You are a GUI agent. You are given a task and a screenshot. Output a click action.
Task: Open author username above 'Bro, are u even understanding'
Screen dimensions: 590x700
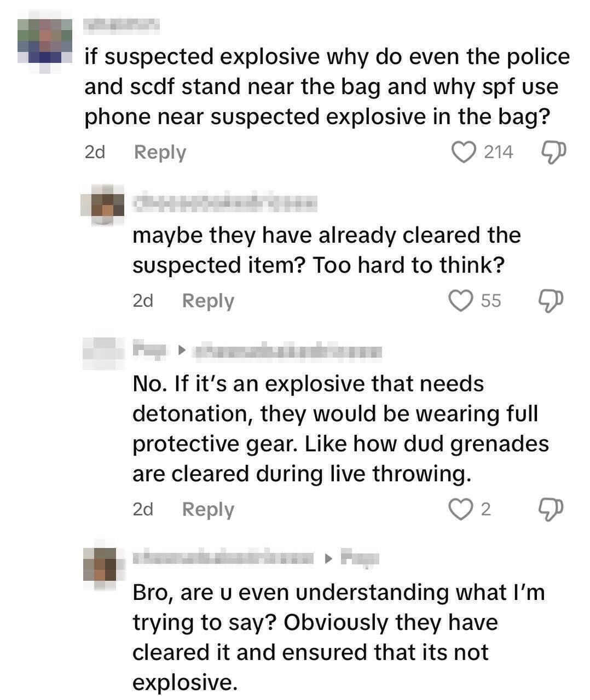[224, 558]
